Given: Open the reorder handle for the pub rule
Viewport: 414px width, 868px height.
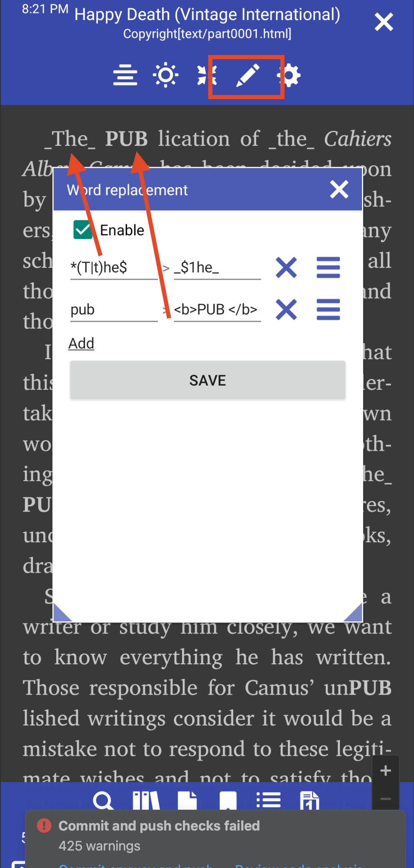Looking at the screenshot, I should pyautogui.click(x=328, y=309).
